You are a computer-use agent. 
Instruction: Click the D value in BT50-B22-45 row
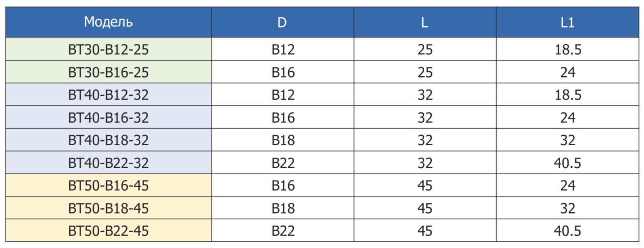283,231
